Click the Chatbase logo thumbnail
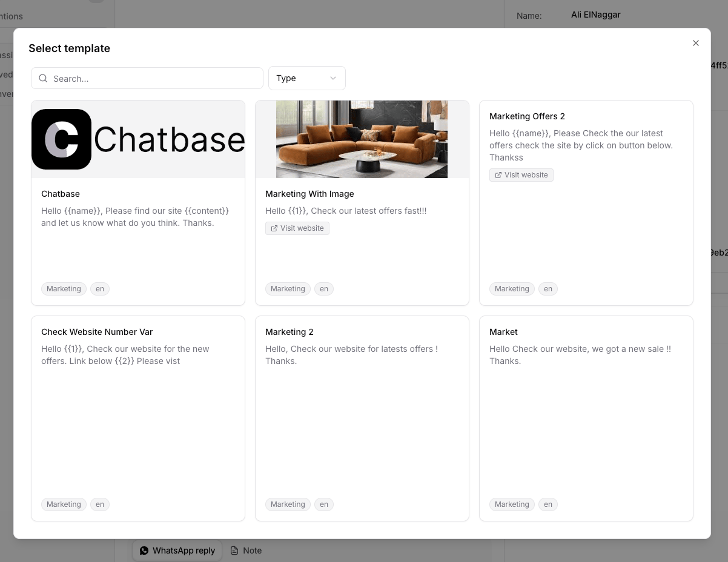This screenshot has width=728, height=562. point(138,139)
